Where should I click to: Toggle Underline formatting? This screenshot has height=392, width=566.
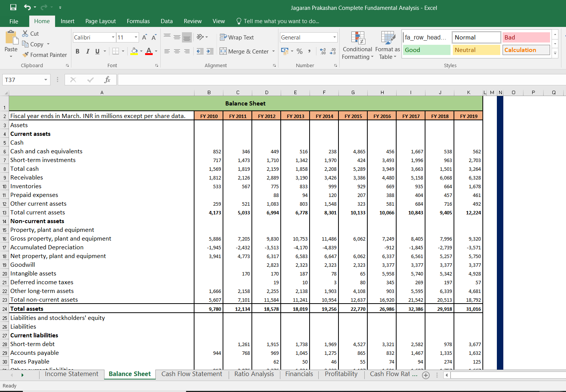point(98,51)
